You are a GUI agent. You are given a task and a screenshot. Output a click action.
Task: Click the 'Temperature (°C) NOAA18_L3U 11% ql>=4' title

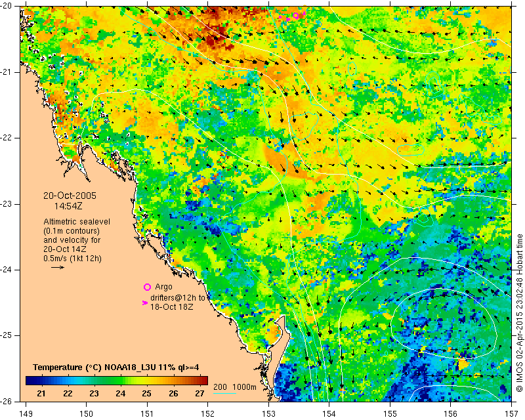point(116,367)
